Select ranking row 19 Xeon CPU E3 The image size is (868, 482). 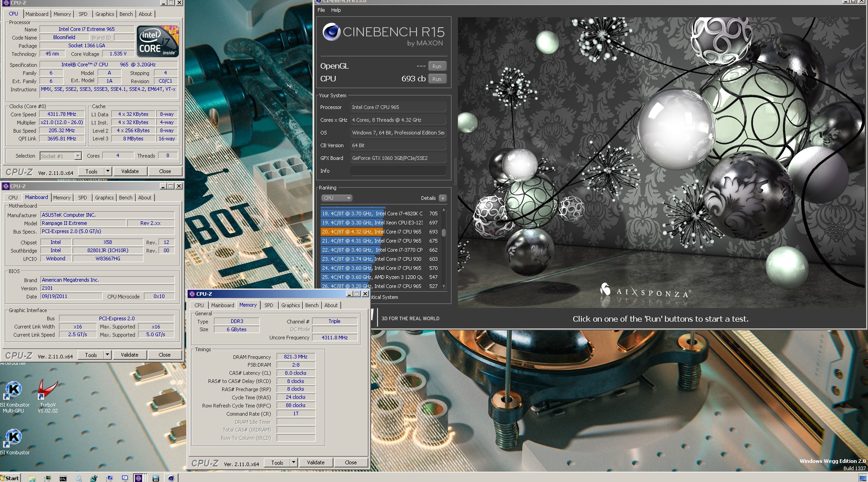[380, 223]
